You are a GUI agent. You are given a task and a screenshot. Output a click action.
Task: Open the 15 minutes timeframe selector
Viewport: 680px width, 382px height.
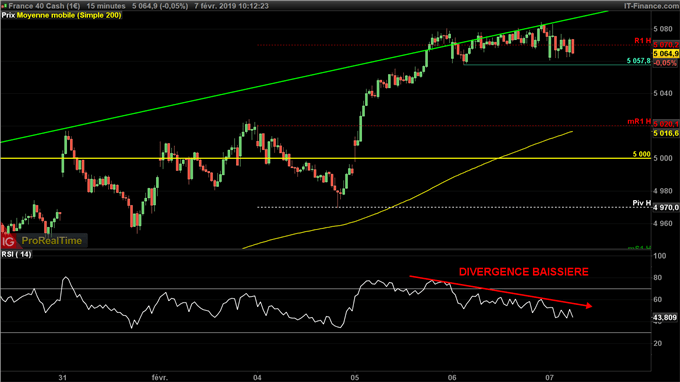pos(106,6)
